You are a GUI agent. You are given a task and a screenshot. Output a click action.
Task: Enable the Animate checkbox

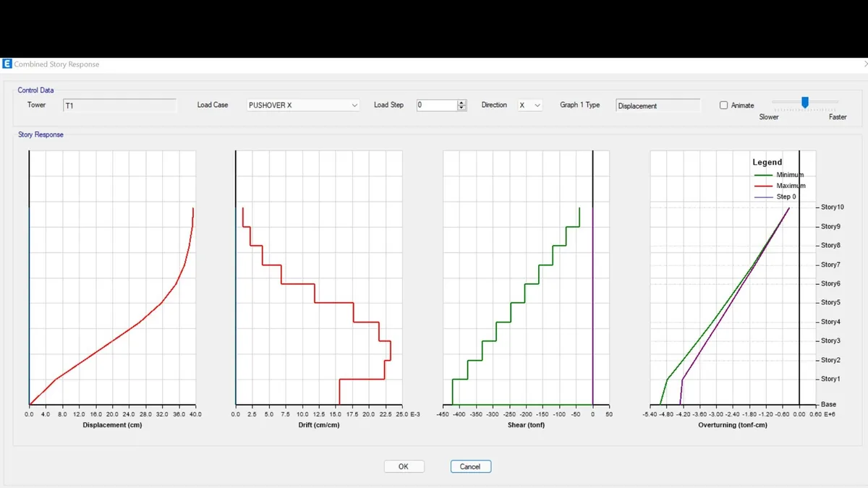coord(724,106)
